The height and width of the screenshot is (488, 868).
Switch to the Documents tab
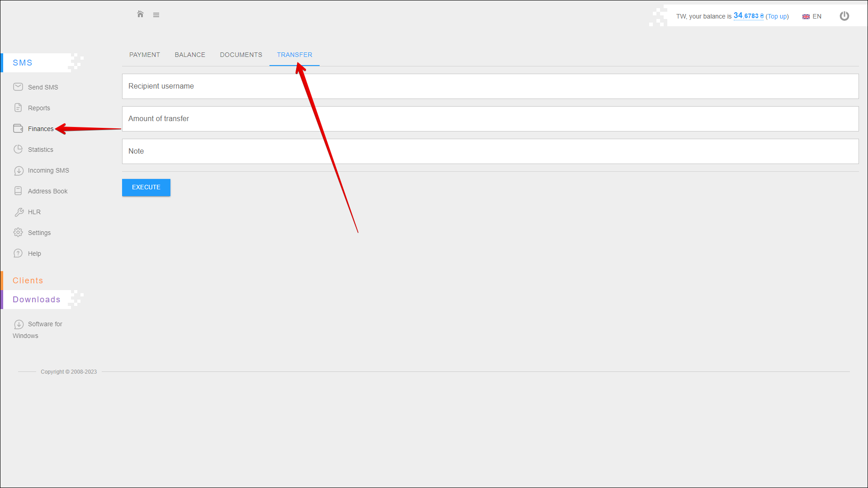(x=241, y=55)
